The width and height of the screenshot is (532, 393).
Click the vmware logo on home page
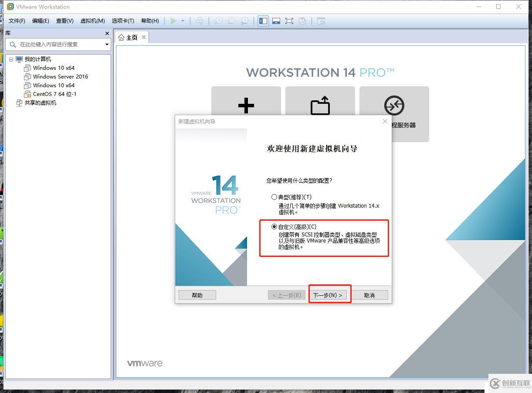tap(145, 363)
